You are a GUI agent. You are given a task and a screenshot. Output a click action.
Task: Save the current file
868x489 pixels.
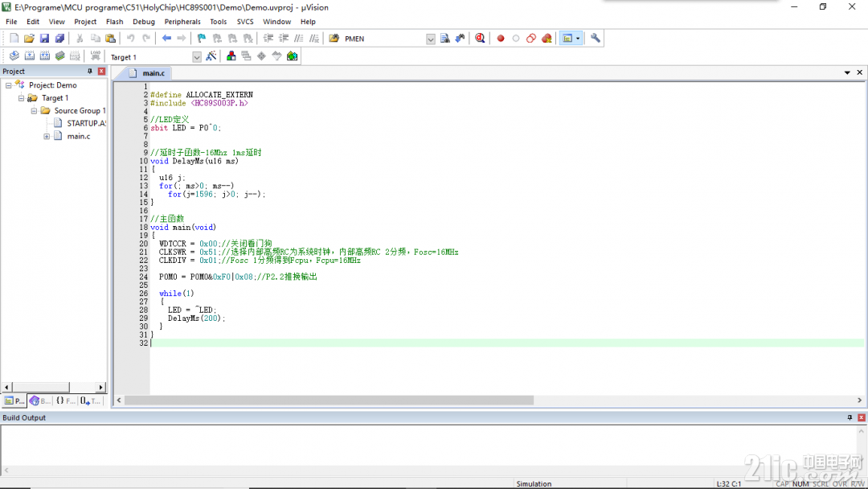pyautogui.click(x=44, y=39)
